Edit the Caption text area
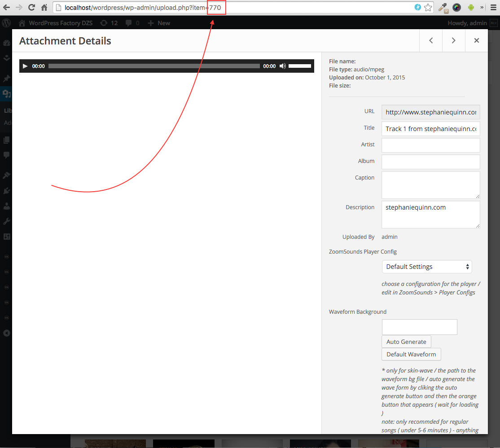The height and width of the screenshot is (448, 500). click(430, 184)
